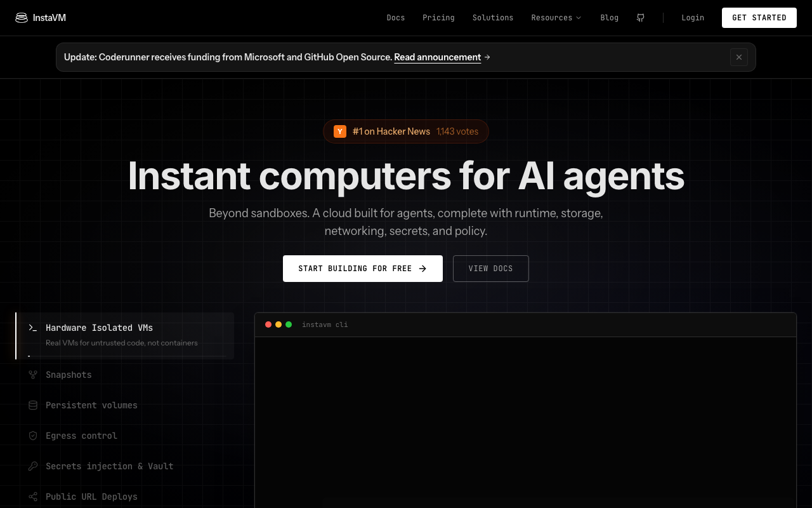Follow the Read announcement link
Image resolution: width=812 pixels, height=508 pixels.
(x=438, y=57)
